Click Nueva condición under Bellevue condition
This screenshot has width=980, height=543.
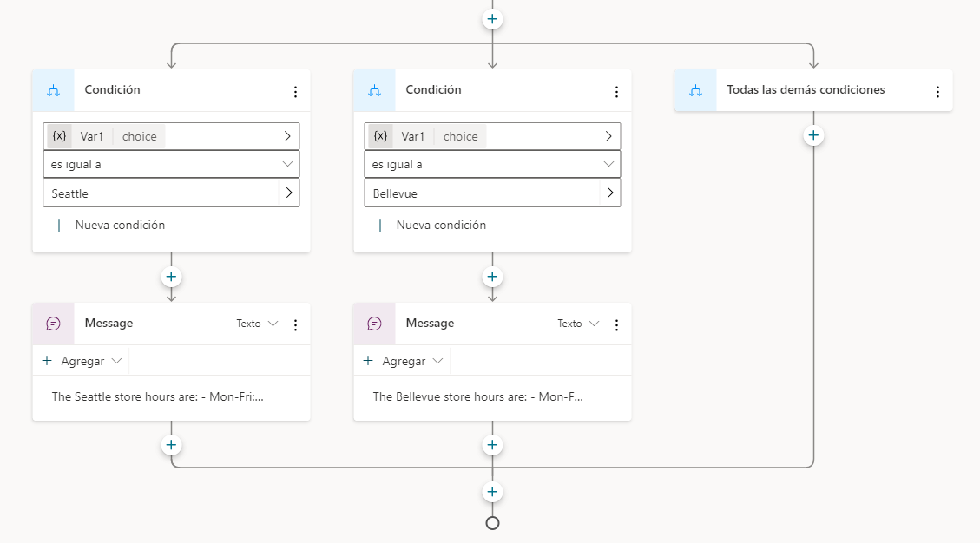pos(430,226)
